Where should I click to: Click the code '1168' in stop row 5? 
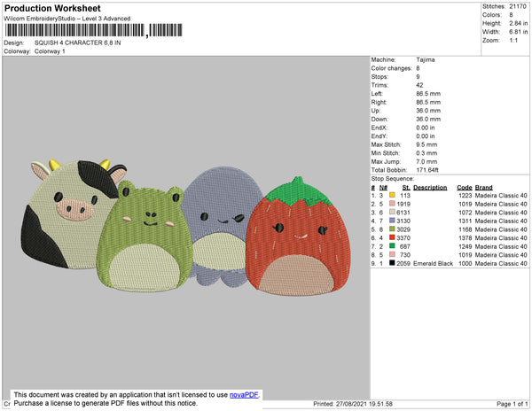465,229
